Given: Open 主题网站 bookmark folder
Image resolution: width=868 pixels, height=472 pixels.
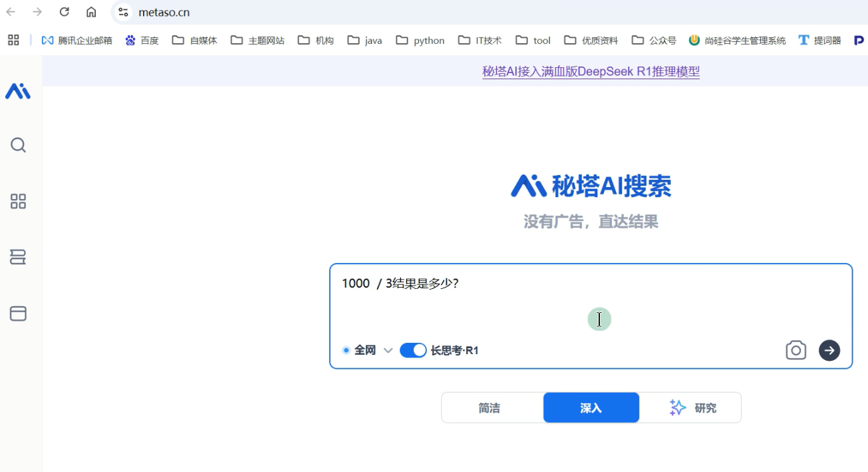Looking at the screenshot, I should point(257,40).
